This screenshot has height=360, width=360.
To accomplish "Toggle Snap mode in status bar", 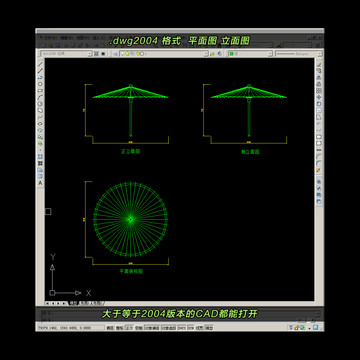I will [110, 328].
